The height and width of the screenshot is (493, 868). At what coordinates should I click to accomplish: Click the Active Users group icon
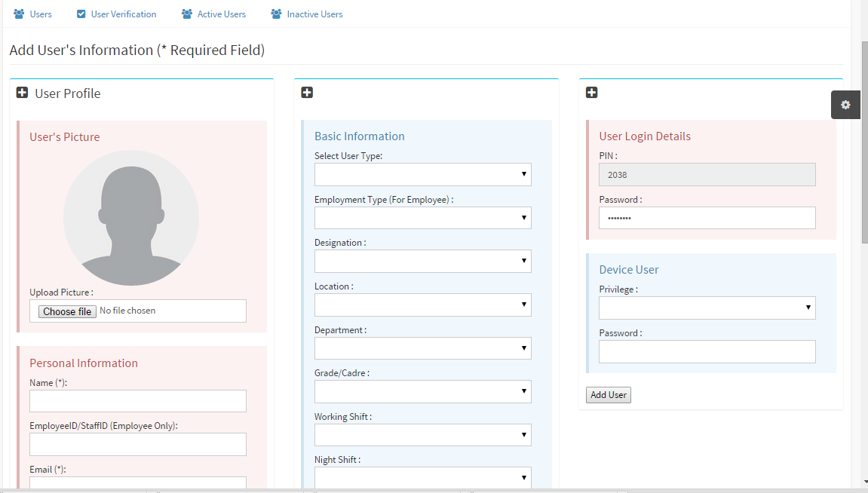[187, 14]
